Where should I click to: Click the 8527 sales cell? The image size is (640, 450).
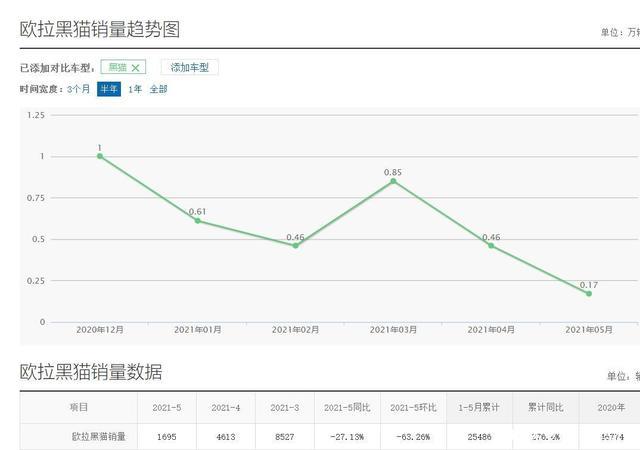coord(284,437)
